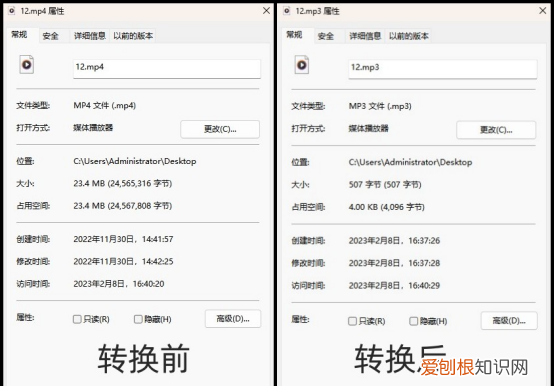The height and width of the screenshot is (386, 554).
Task: Open 以前的版本 tab in 12.mp4 window
Action: [x=133, y=36]
